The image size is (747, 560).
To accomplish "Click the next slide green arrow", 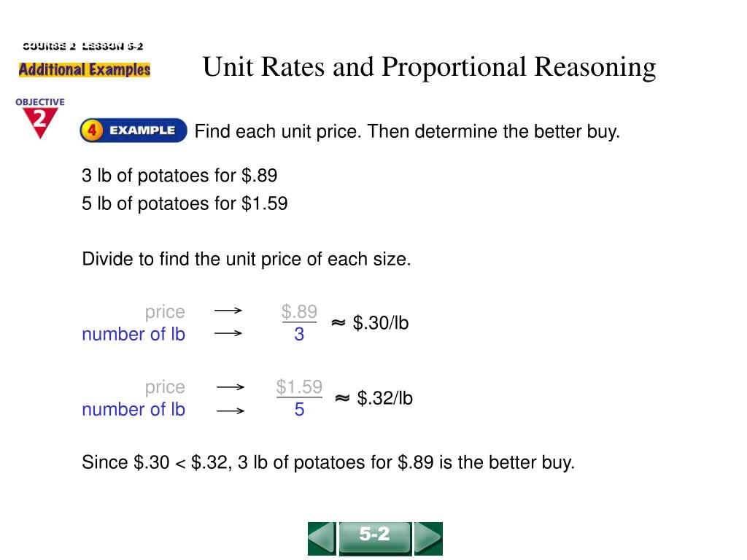I will point(428,539).
